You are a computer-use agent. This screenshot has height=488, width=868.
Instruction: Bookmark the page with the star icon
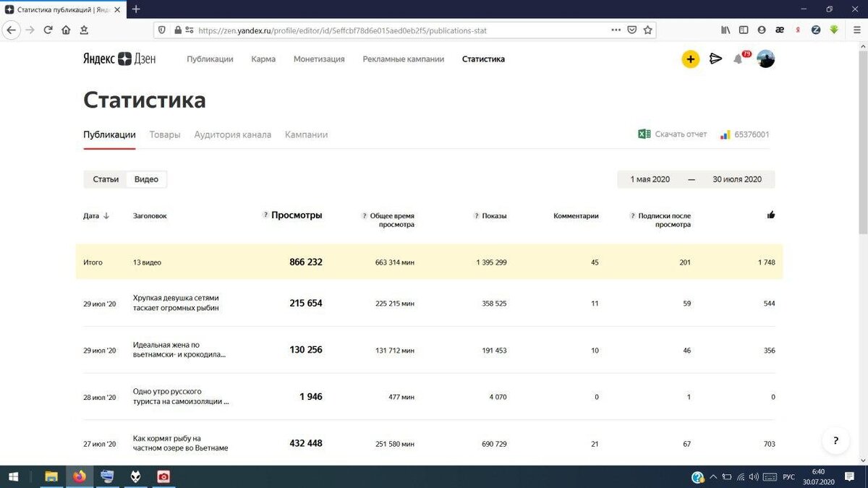(x=647, y=30)
